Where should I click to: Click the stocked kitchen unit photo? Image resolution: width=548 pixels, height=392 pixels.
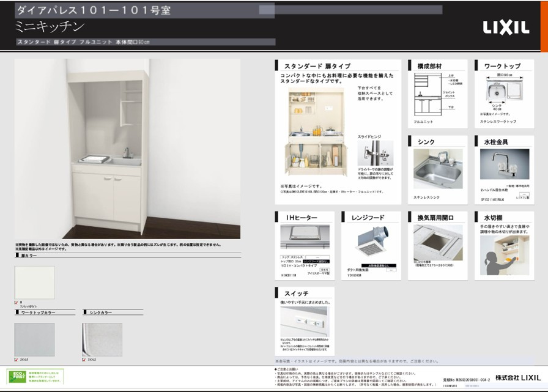pyautogui.click(x=316, y=131)
